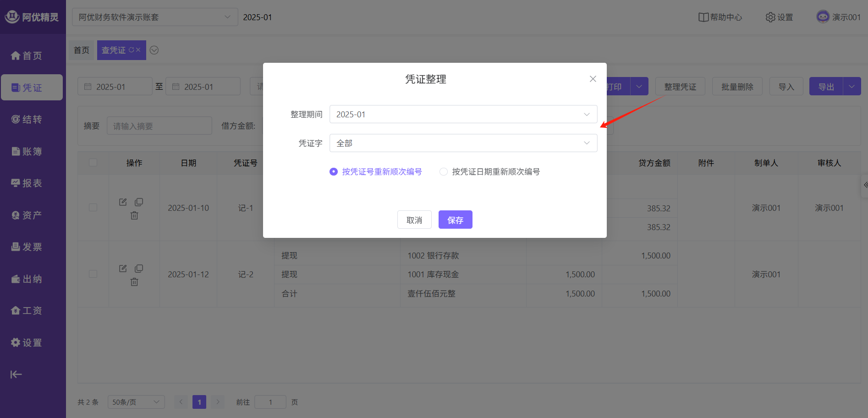Image resolution: width=868 pixels, height=418 pixels.
Task: Open the 50条/页 page size selector
Action: click(136, 402)
